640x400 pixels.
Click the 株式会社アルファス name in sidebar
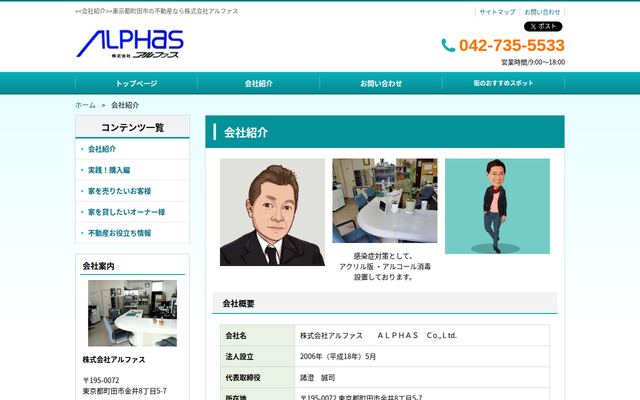point(114,360)
